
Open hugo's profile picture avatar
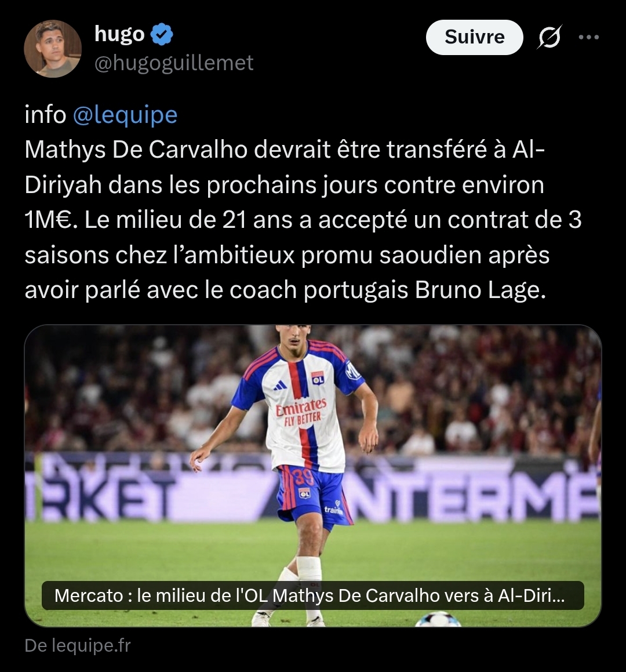point(53,49)
